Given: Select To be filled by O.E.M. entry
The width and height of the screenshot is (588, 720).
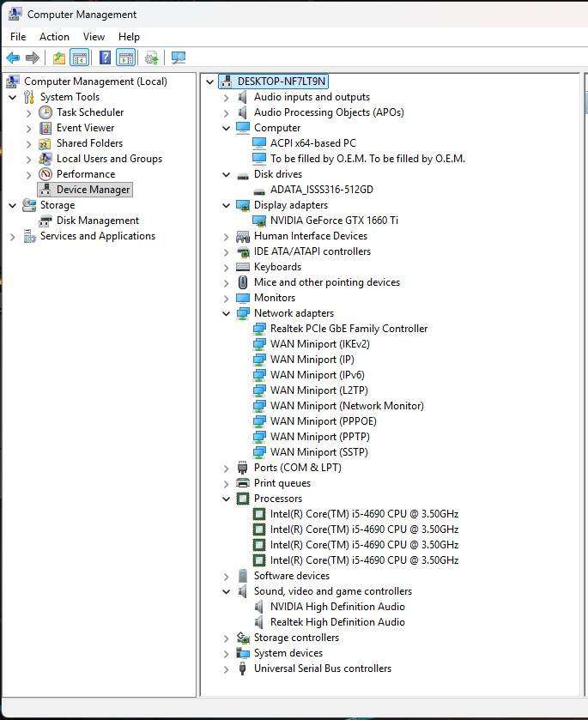Looking at the screenshot, I should 367,159.
